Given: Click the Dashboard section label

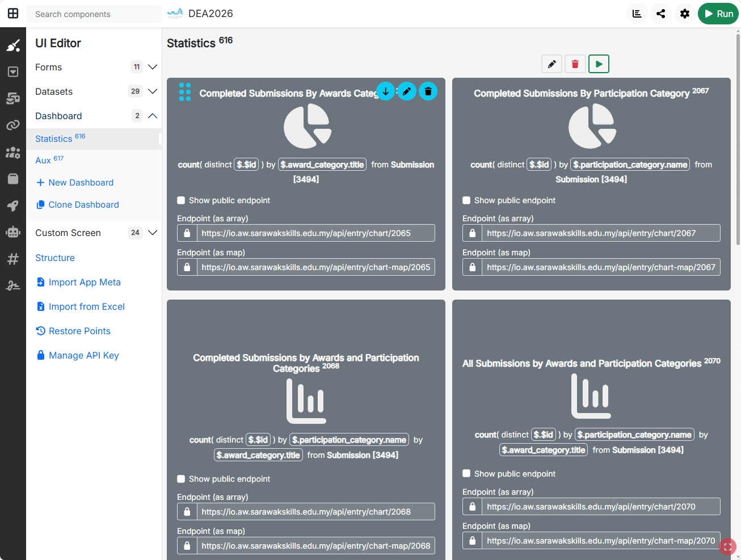Looking at the screenshot, I should point(58,116).
